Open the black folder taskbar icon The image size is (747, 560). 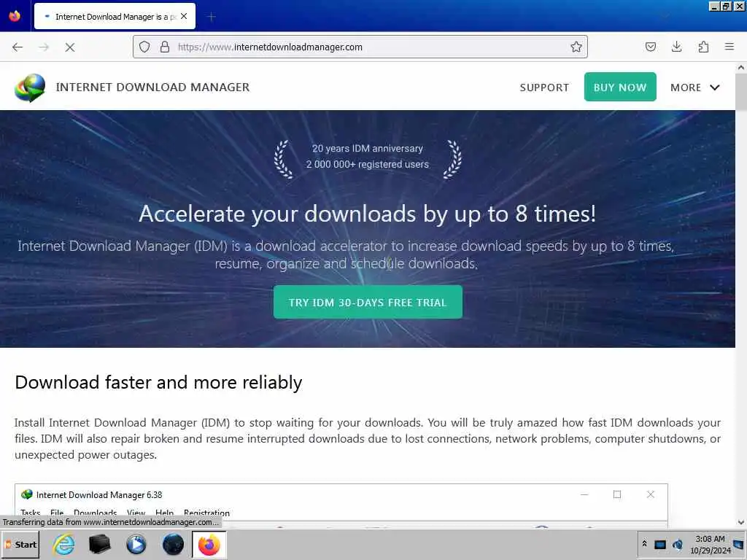coord(99,544)
